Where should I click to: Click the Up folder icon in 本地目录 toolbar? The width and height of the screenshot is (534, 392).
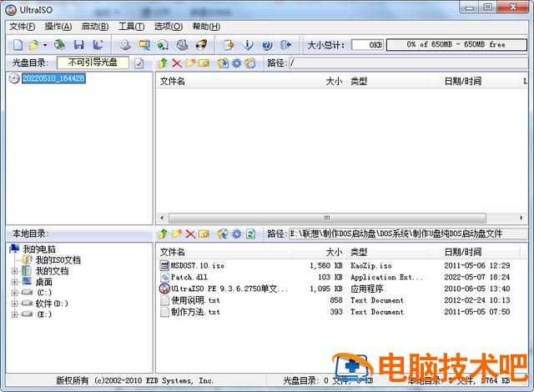pos(163,234)
